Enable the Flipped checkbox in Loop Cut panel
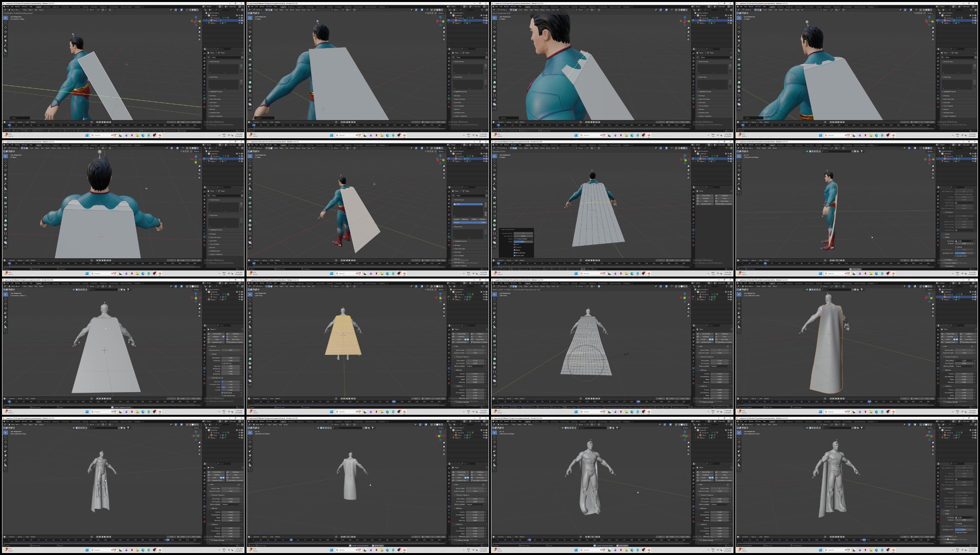Image resolution: width=980 pixels, height=555 pixels. pyautogui.click(x=515, y=247)
